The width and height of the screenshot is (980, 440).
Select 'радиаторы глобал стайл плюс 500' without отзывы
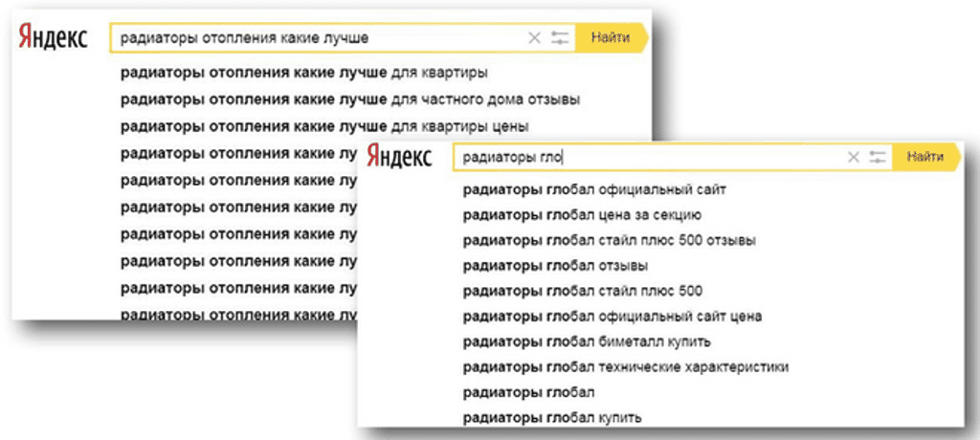[583, 291]
